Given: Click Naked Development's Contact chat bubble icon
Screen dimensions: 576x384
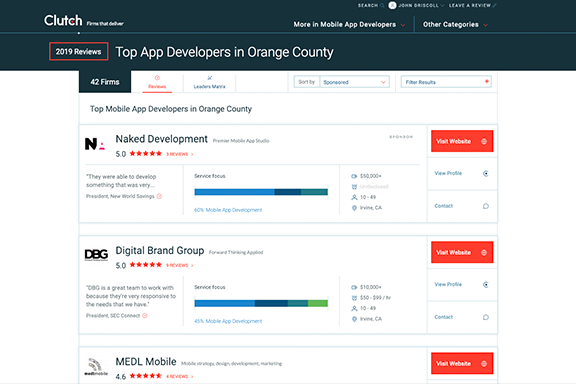Looking at the screenshot, I should [x=486, y=206].
